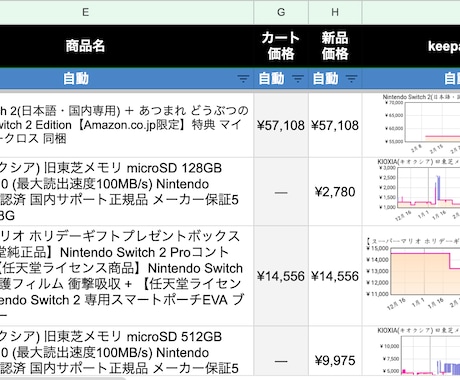Click the カート価格 header cell
Viewport: 460px width, 380px height.
(281, 46)
